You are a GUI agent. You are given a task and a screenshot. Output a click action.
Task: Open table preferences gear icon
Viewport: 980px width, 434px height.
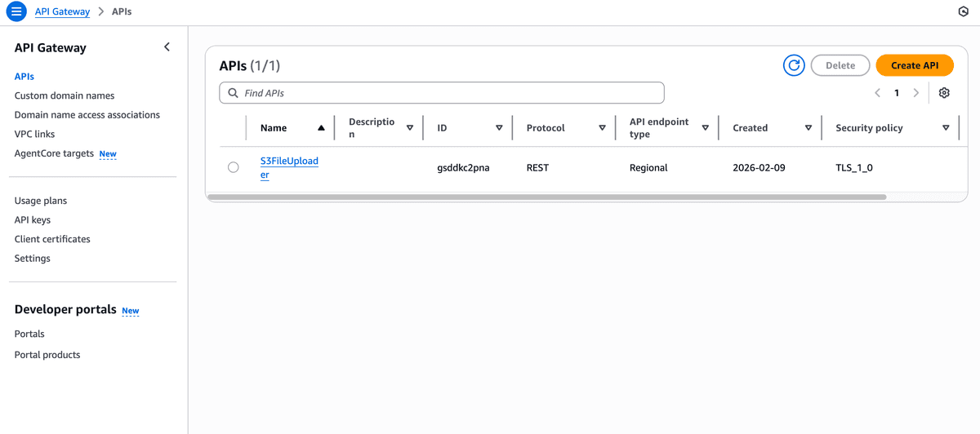(944, 93)
